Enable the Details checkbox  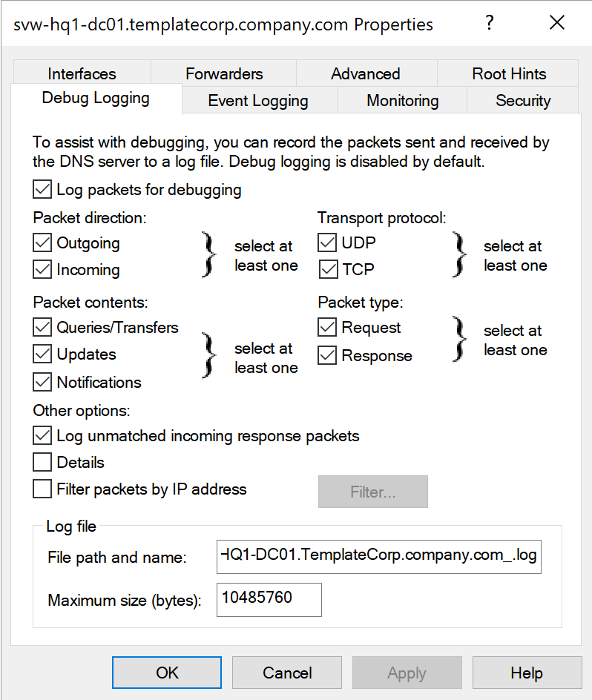[x=42, y=463]
